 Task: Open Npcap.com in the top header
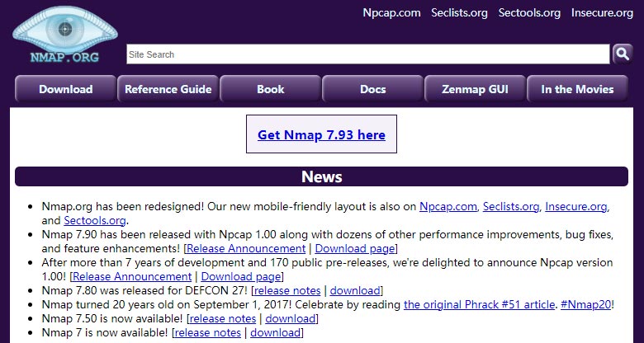point(391,12)
